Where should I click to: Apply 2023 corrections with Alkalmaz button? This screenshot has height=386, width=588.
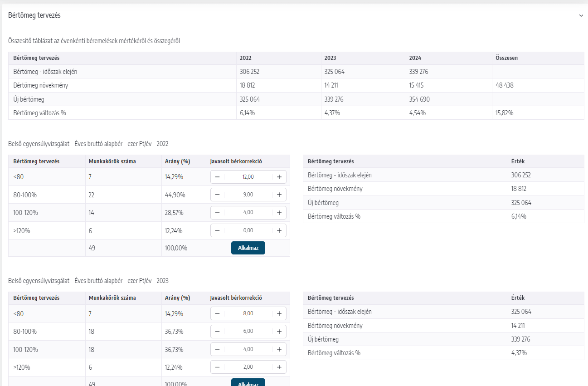point(248,382)
